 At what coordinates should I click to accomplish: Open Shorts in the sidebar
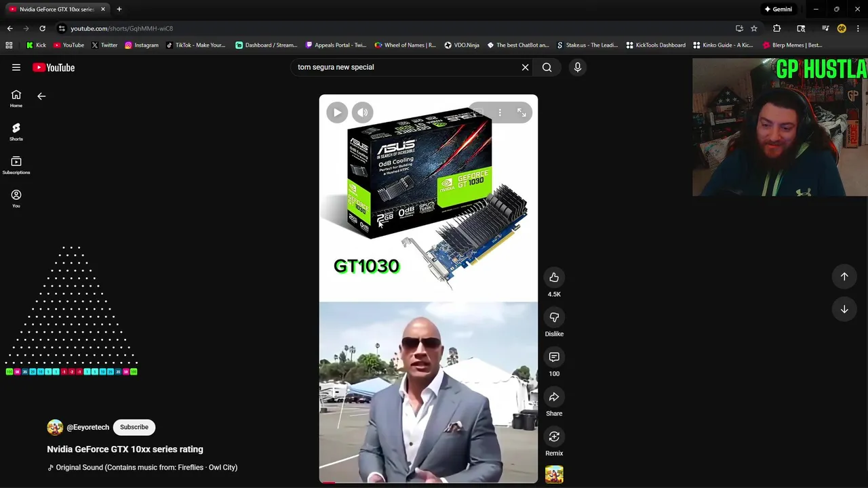pyautogui.click(x=16, y=132)
